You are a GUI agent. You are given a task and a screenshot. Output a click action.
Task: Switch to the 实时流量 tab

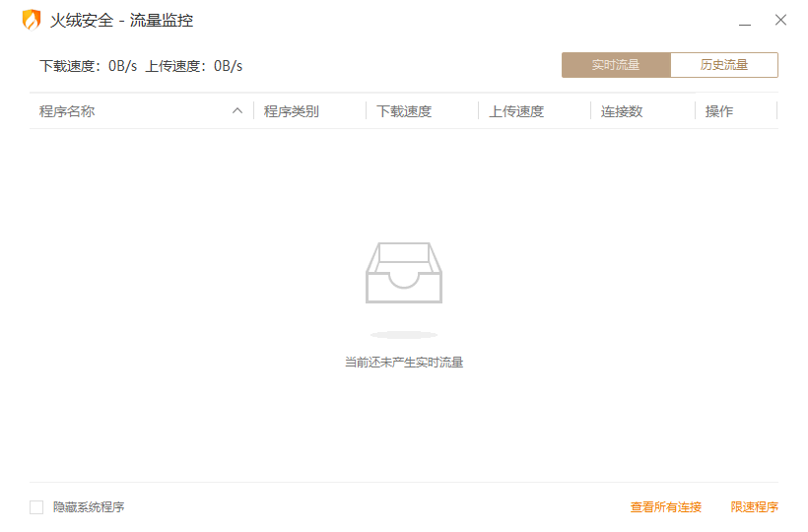coord(616,65)
